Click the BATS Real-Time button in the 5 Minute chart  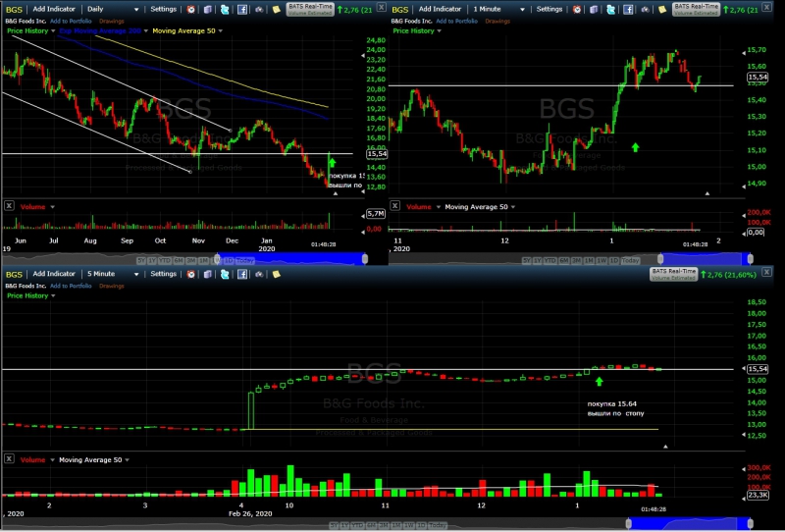click(674, 274)
